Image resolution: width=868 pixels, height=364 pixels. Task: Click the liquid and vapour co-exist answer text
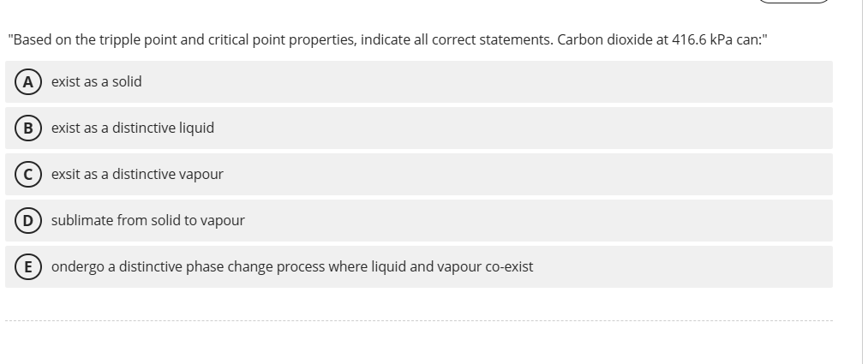pyautogui.click(x=292, y=267)
